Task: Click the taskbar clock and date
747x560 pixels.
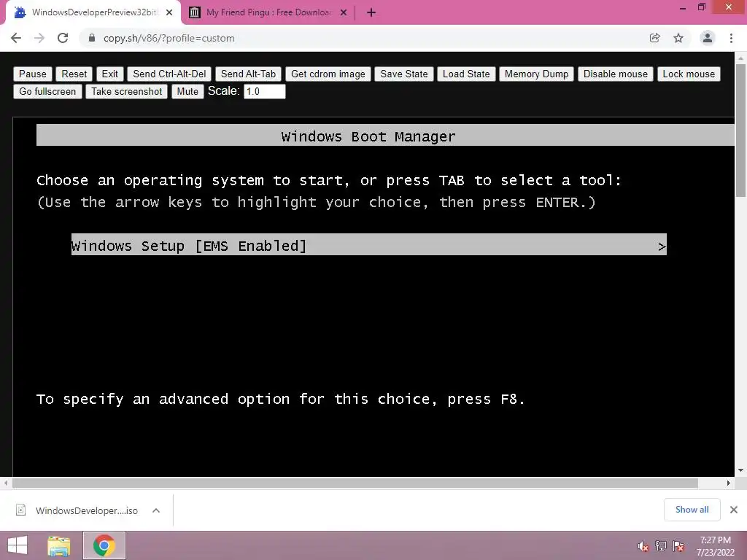Action: tap(715, 546)
